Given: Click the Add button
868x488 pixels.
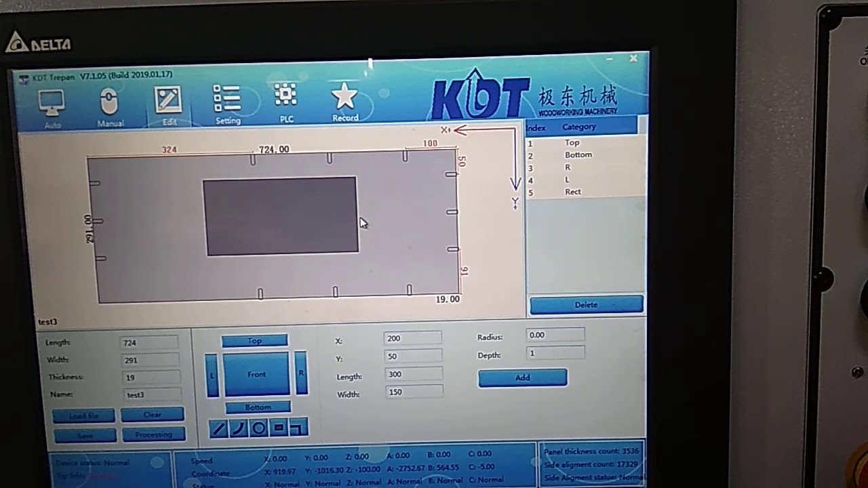Looking at the screenshot, I should coord(522,378).
